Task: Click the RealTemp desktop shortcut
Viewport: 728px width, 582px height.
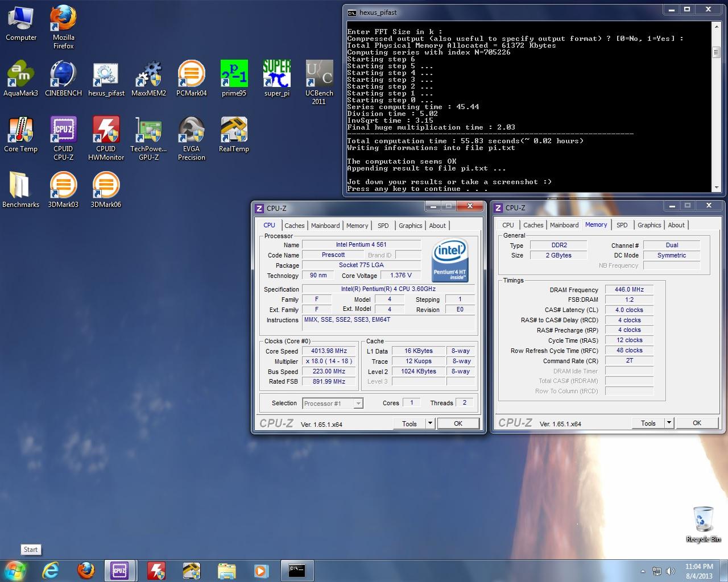Action: [234, 134]
